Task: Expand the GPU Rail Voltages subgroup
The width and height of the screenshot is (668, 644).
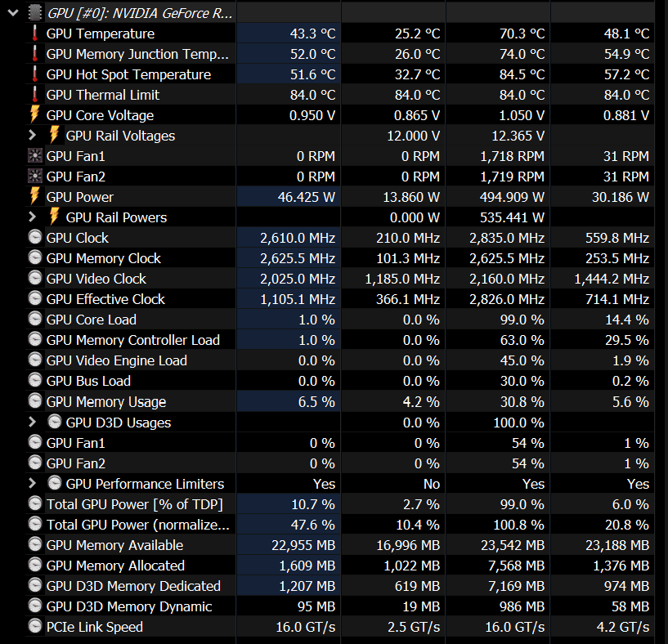Action: click(32, 136)
